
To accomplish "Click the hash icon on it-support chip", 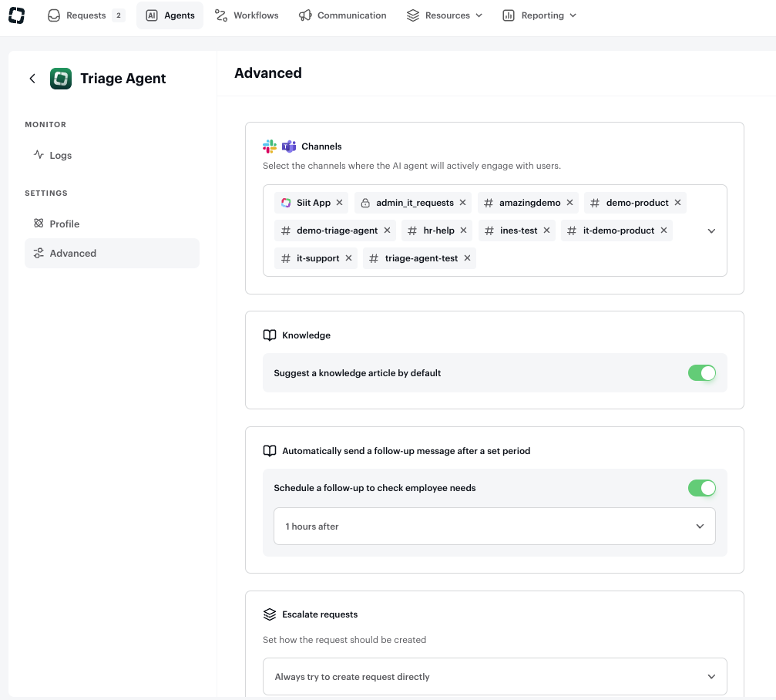I will pos(286,258).
